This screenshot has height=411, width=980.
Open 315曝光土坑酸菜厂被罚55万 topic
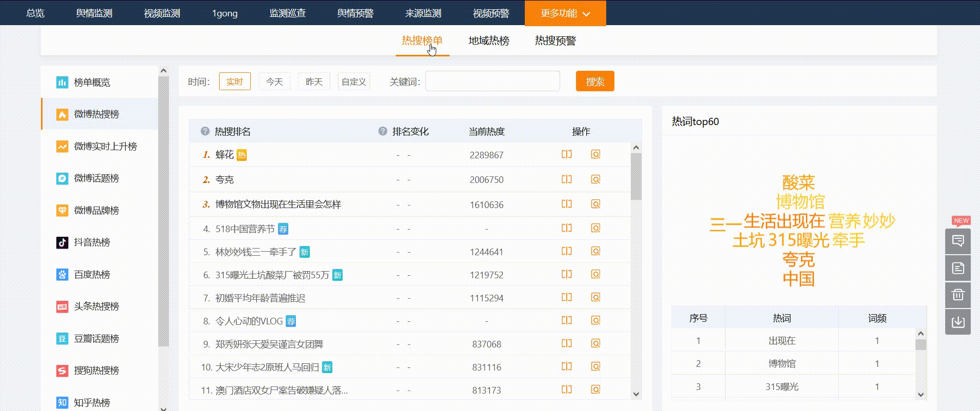coord(272,275)
